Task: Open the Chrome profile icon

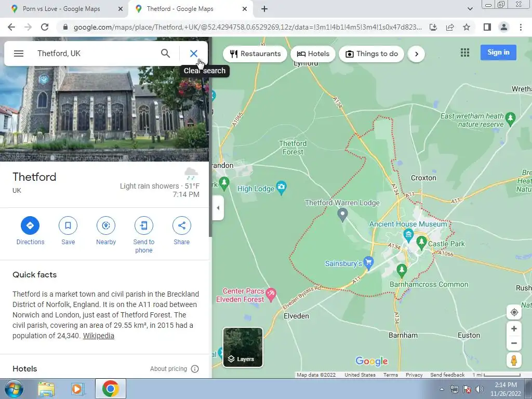Action: (504, 27)
